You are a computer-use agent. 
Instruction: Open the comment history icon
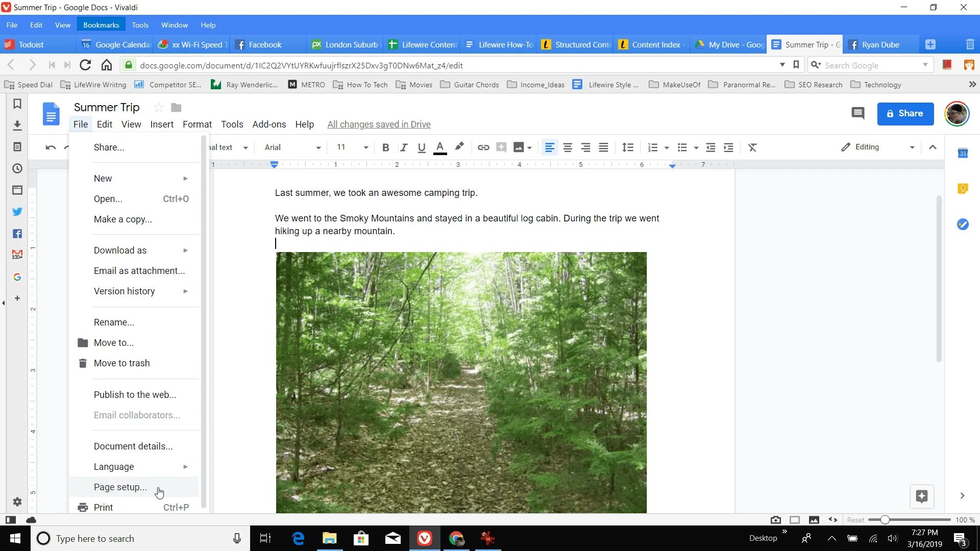[x=858, y=113]
